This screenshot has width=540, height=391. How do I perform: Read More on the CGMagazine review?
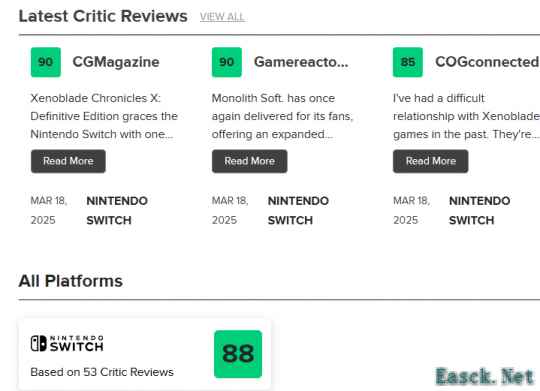[x=68, y=161]
